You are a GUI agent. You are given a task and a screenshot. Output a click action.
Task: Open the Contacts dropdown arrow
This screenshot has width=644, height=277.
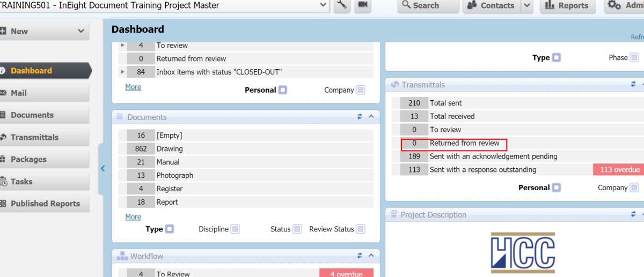pos(527,5)
